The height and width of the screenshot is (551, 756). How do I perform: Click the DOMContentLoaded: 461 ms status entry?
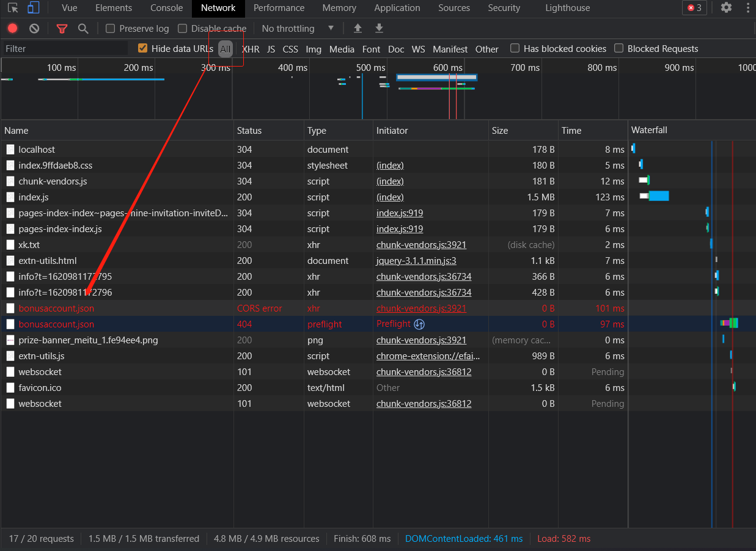pos(464,539)
